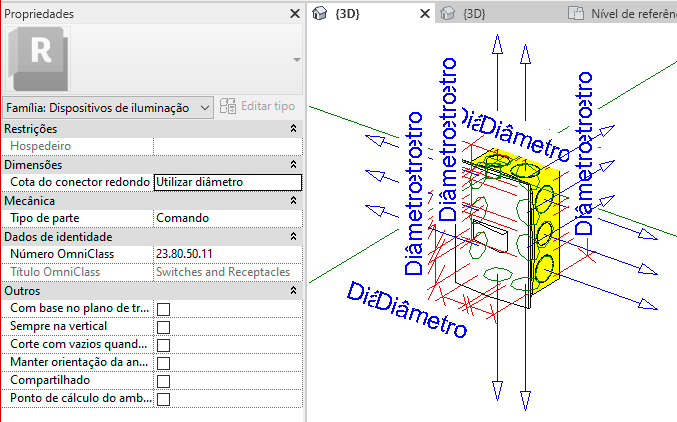Screen dimensions: 677x422
Task: Click the Número OmniClass value 23.80.50.11
Action: [x=228, y=254]
